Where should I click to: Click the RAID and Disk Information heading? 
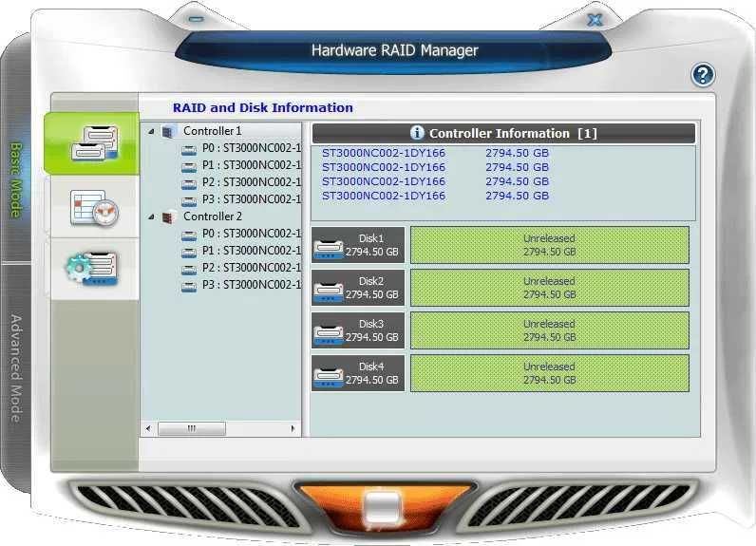point(263,107)
